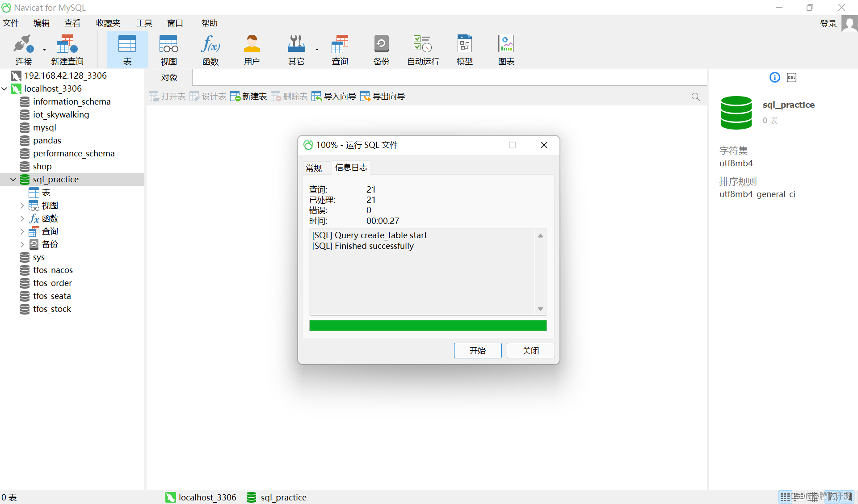Image resolution: width=858 pixels, height=504 pixels.
Task: Click the New Table (新建表) button
Action: coord(248,96)
